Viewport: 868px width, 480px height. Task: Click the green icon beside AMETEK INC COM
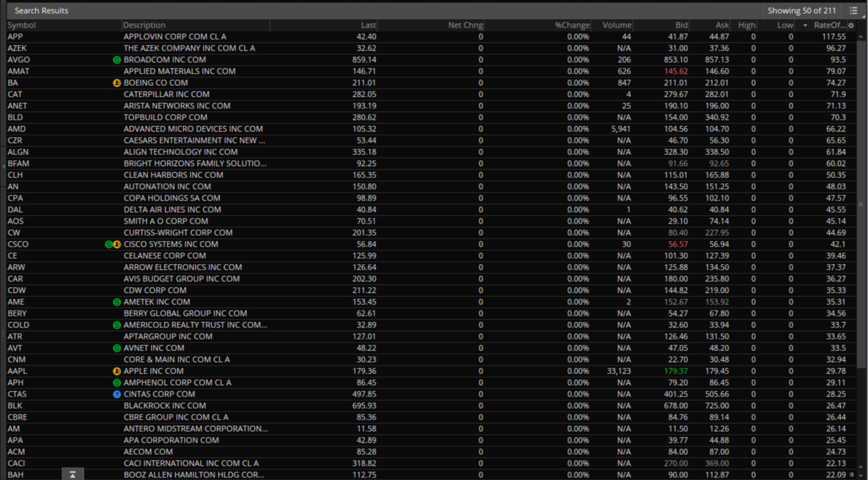click(x=117, y=302)
